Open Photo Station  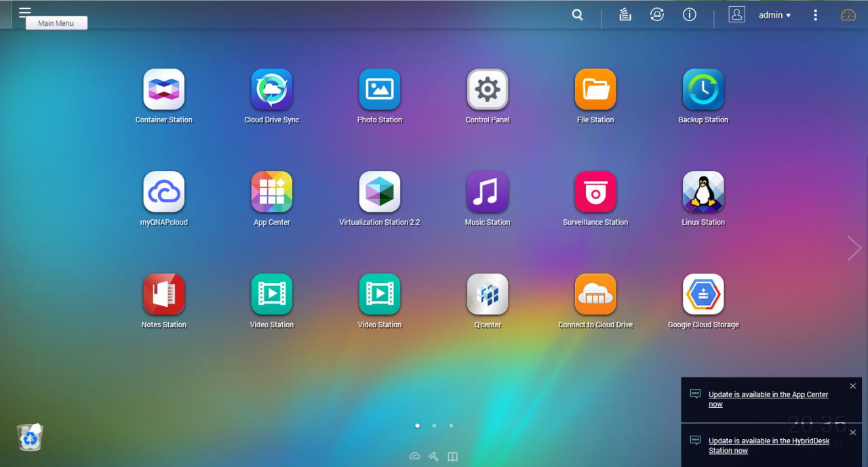pyautogui.click(x=380, y=90)
